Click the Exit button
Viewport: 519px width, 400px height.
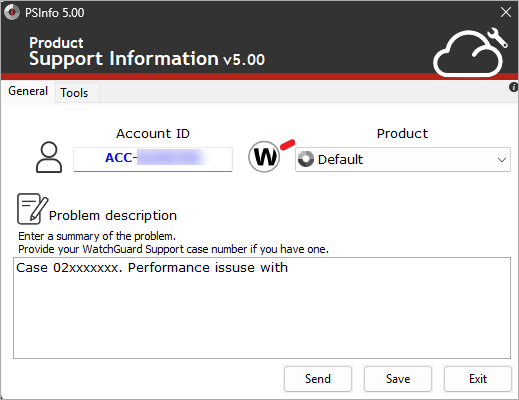(478, 379)
